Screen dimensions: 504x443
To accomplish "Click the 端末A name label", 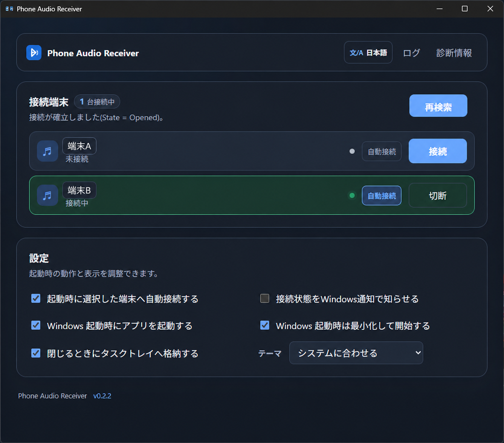I will tap(79, 146).
